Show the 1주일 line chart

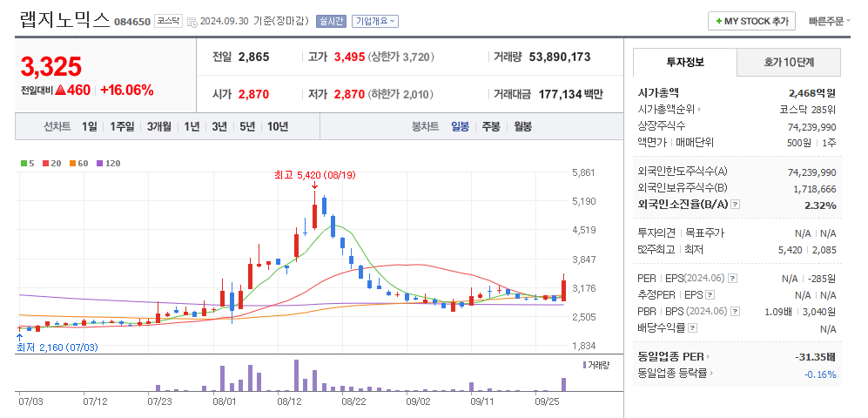point(122,127)
